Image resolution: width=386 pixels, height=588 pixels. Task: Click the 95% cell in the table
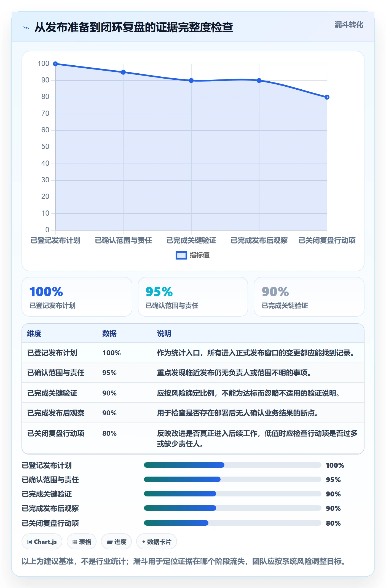109,373
